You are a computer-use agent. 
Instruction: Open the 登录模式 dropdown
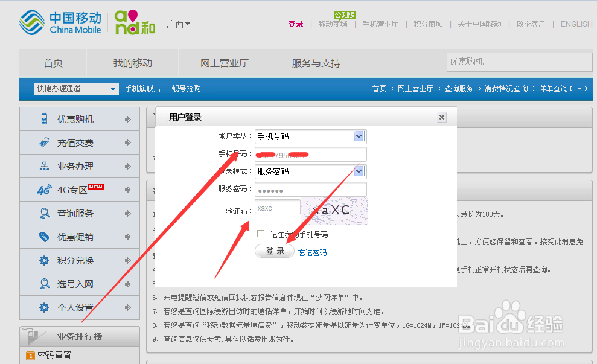(x=311, y=171)
